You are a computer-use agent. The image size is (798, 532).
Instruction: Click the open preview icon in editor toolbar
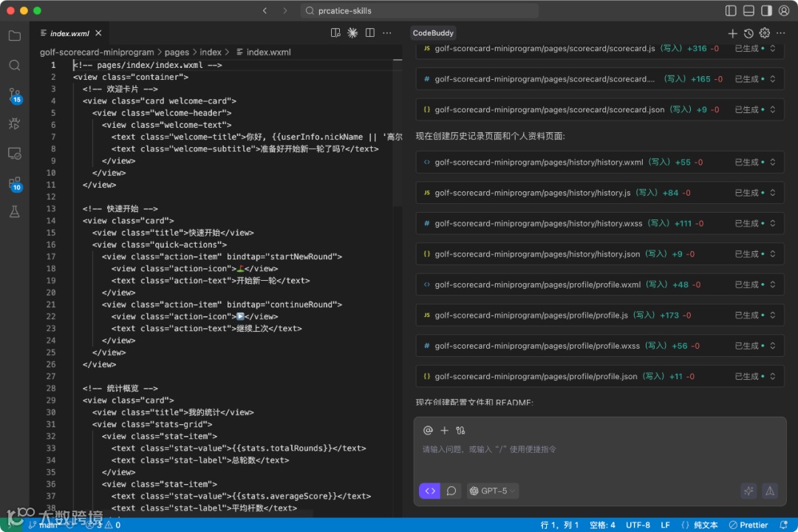(x=335, y=33)
